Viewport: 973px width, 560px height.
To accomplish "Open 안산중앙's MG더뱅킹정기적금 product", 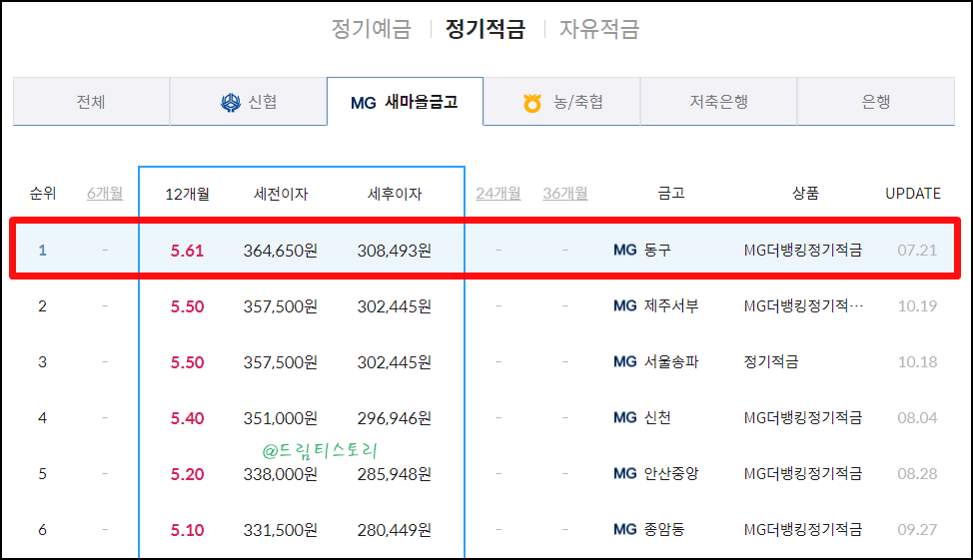I will [x=803, y=473].
